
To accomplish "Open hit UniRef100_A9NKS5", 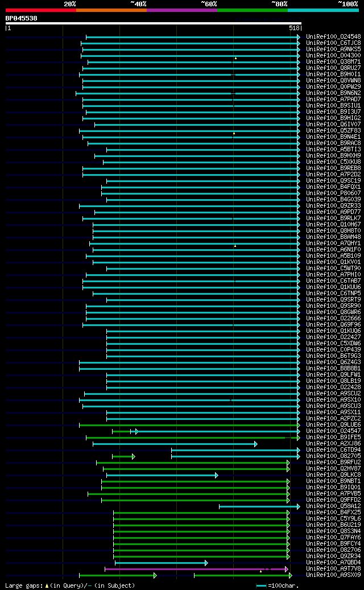I will 333,49.
